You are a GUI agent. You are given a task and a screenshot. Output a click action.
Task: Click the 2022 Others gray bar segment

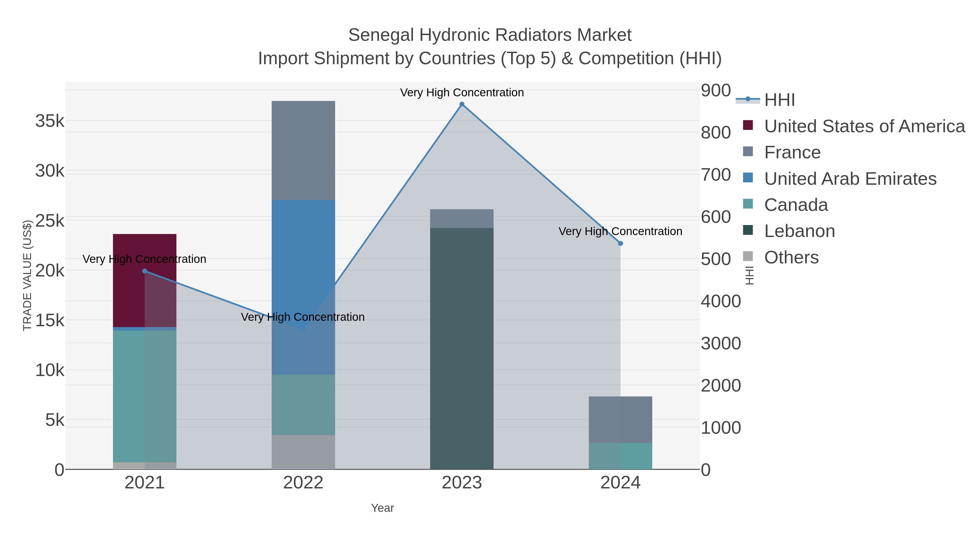303,452
